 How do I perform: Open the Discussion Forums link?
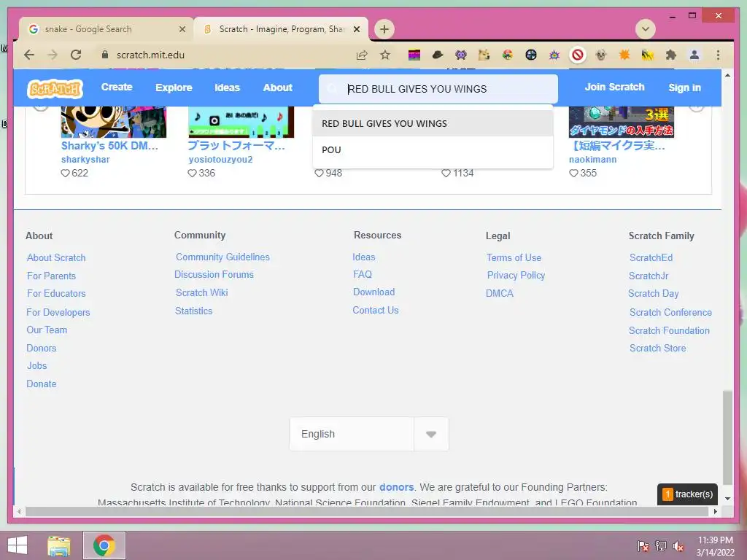(x=214, y=274)
